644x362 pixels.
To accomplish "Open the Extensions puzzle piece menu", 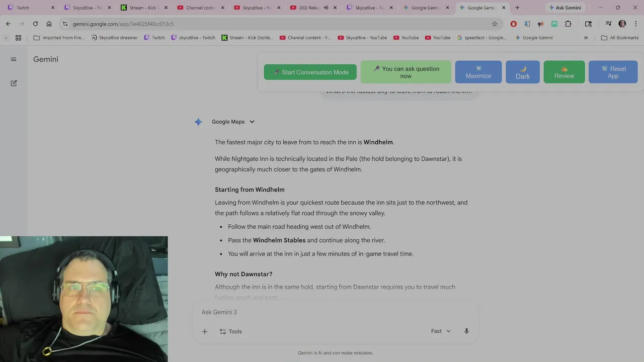I will (x=568, y=24).
